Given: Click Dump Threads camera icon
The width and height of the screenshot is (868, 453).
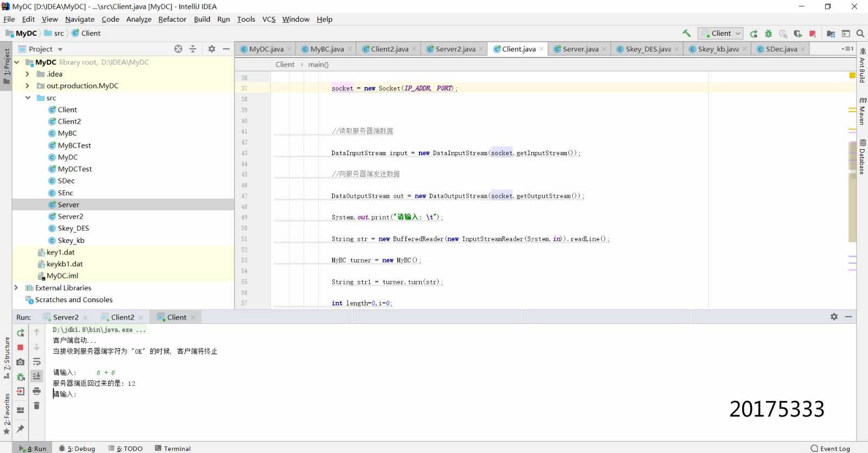Looking at the screenshot, I should [21, 362].
